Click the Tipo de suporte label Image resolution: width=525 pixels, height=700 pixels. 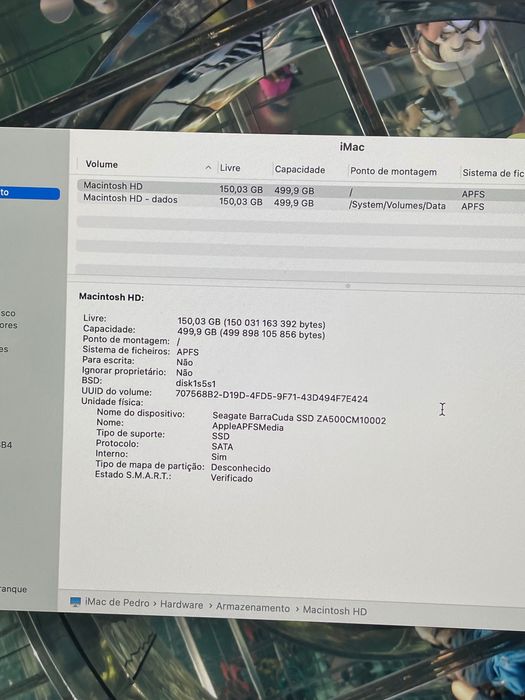[130, 433]
